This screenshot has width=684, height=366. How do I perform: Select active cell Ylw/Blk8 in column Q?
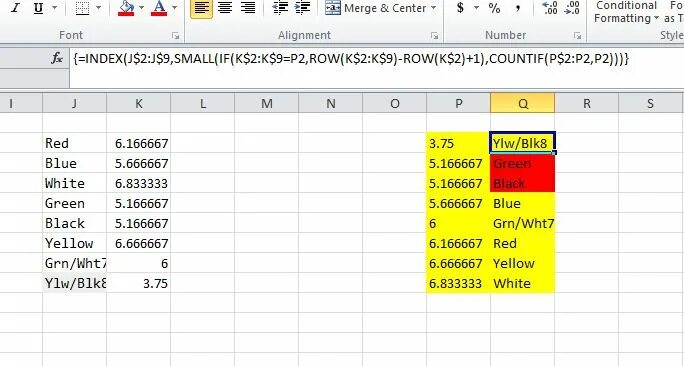pyautogui.click(x=523, y=143)
